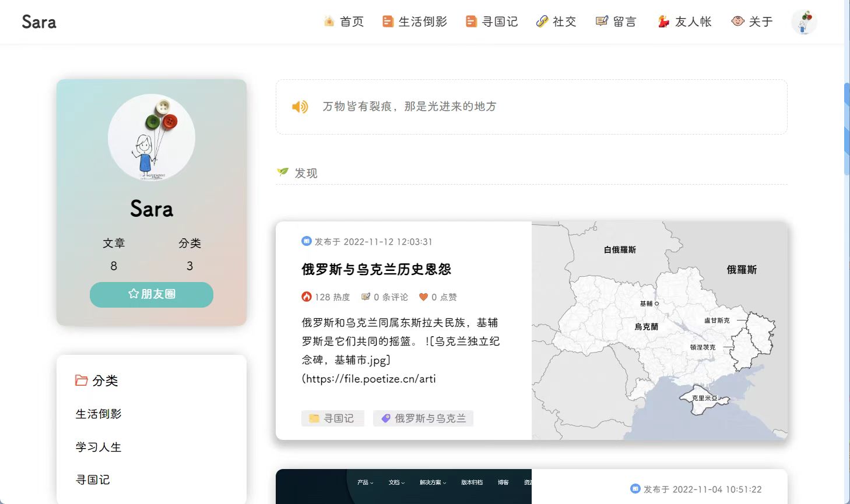Click the orange document icon beside 寻国记 in navbar

[x=471, y=22]
